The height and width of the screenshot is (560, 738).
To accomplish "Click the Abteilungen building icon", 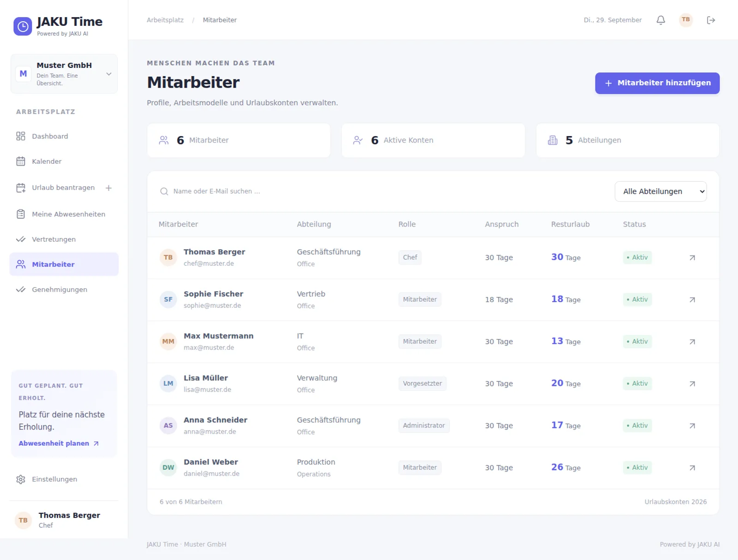I will (553, 140).
